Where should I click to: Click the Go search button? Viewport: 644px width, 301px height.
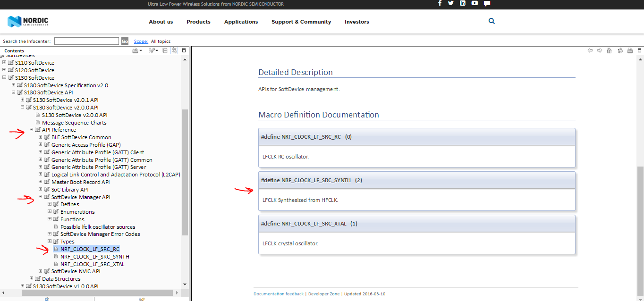click(x=125, y=42)
